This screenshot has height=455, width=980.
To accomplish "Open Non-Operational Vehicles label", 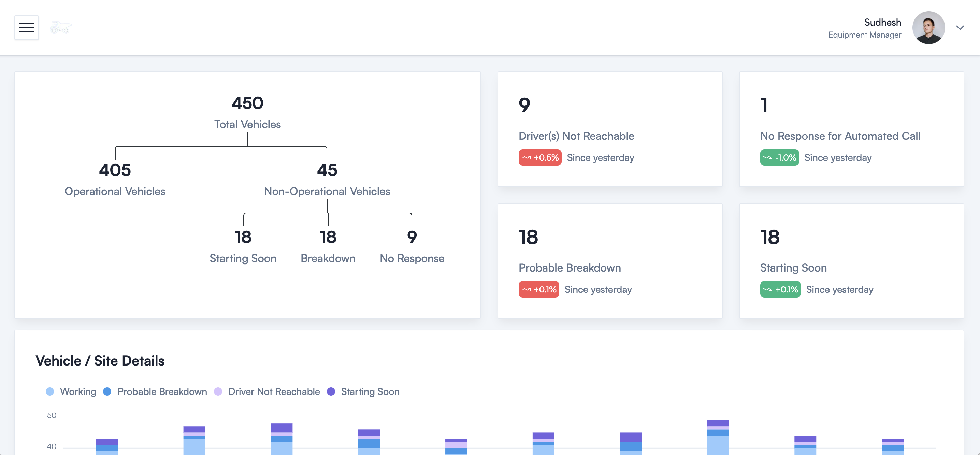I will (327, 191).
